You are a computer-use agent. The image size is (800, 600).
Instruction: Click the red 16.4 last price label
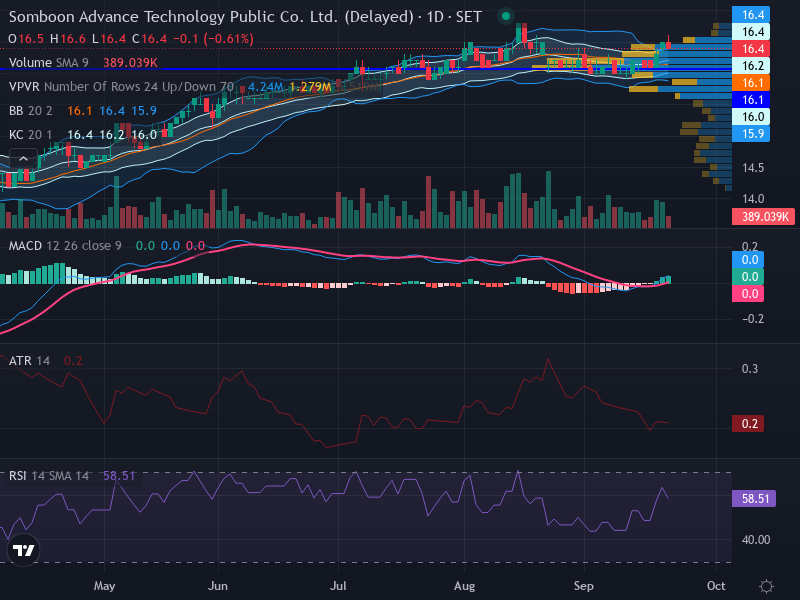click(x=751, y=48)
